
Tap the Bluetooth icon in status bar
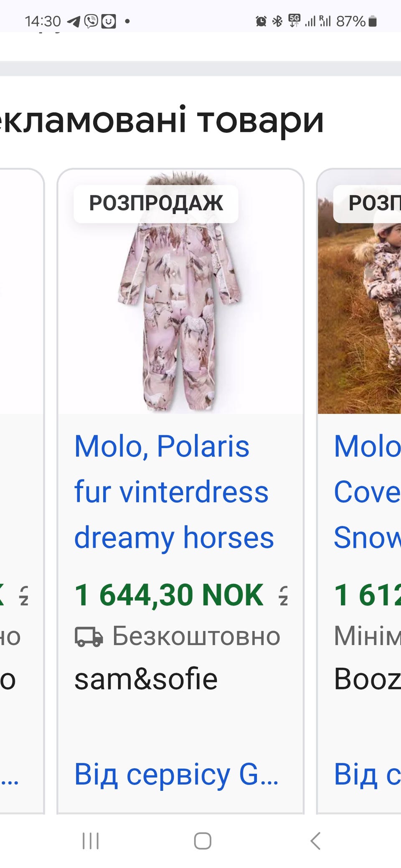pos(277,21)
